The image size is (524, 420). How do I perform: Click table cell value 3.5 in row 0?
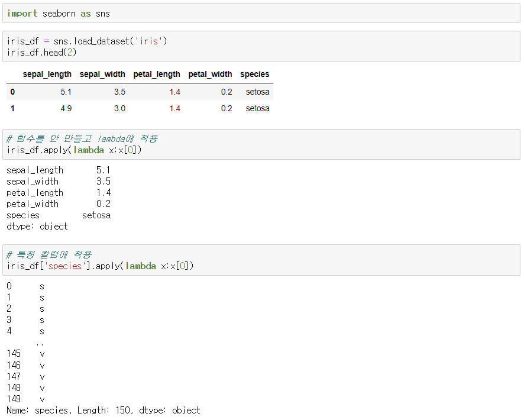119,92
